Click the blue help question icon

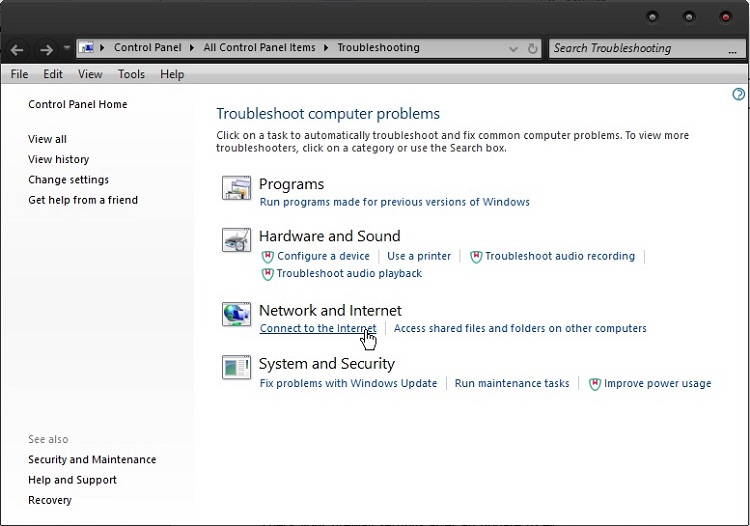pos(739,94)
